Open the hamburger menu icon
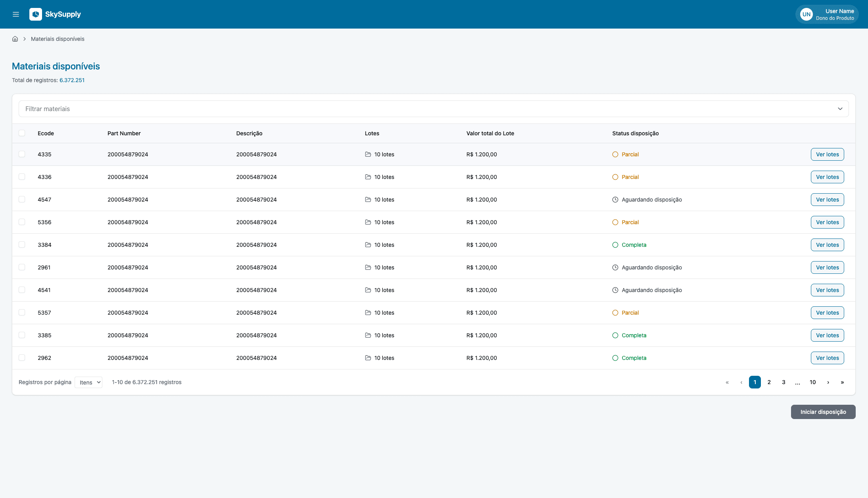868x498 pixels. pos(16,14)
